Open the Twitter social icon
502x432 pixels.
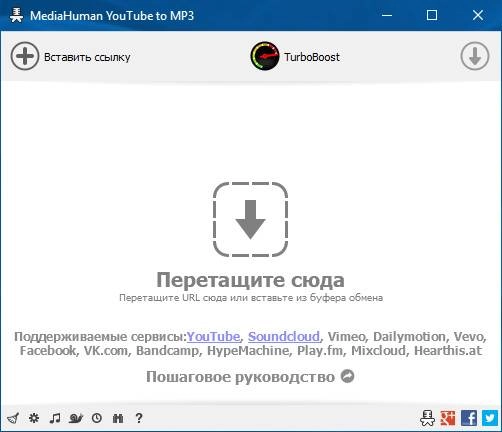(x=490, y=418)
